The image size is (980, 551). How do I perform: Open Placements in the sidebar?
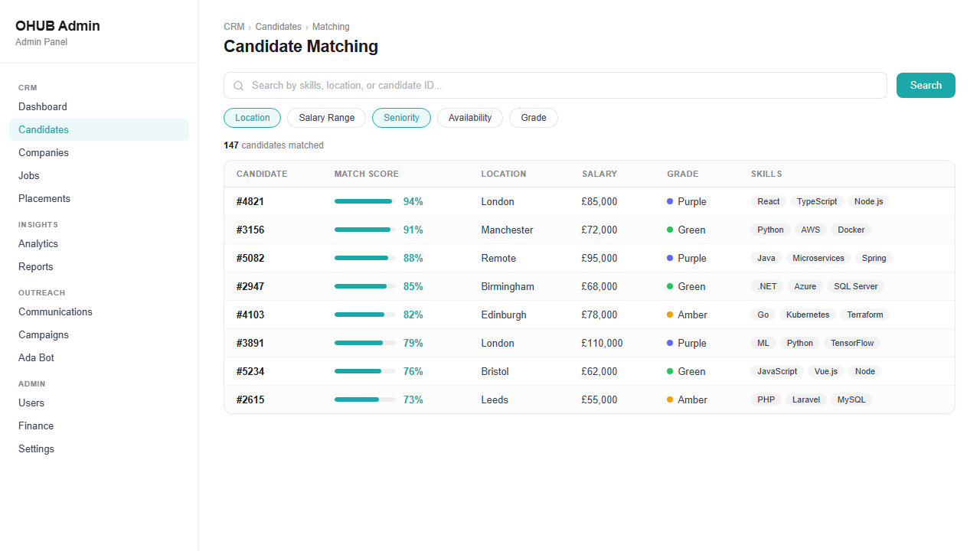(x=99, y=199)
